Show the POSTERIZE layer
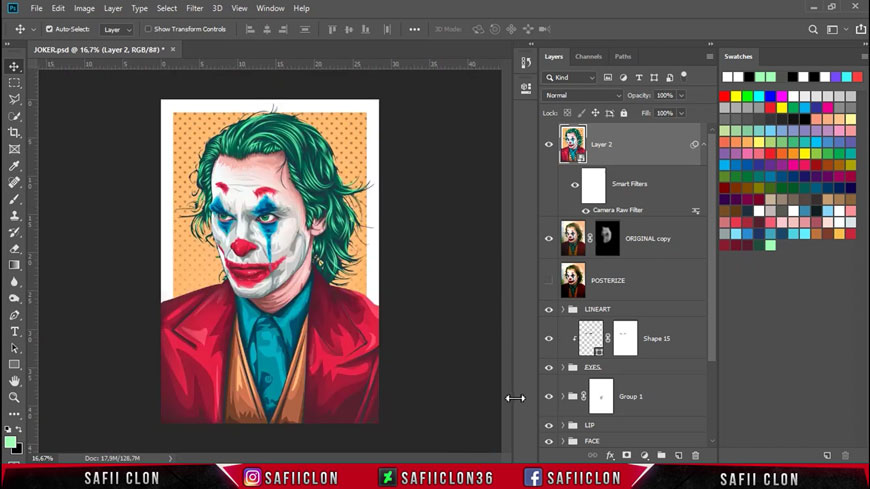Image resolution: width=870 pixels, height=489 pixels. coord(549,281)
